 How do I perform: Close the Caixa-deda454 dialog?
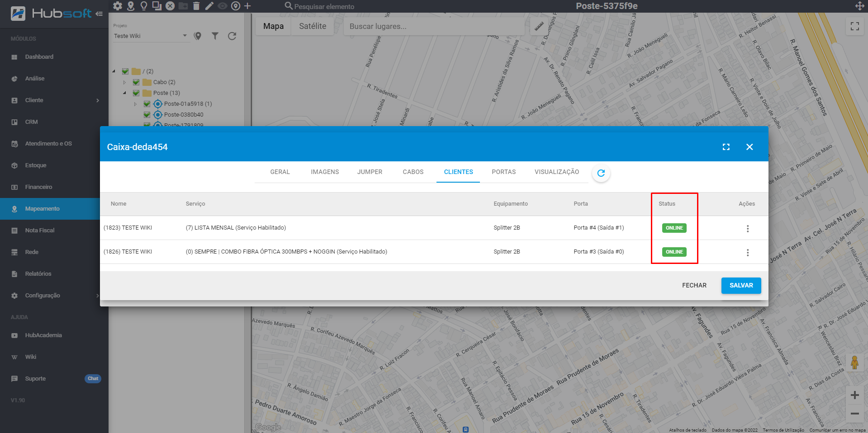749,147
